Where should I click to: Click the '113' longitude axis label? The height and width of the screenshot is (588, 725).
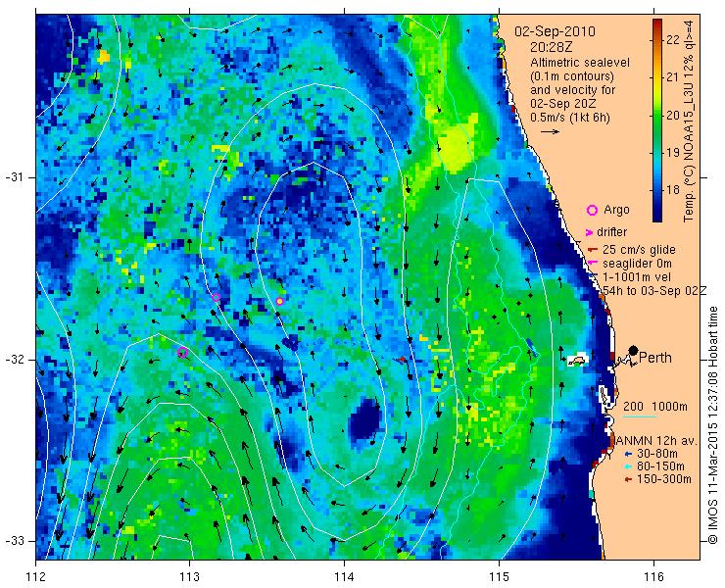click(189, 577)
